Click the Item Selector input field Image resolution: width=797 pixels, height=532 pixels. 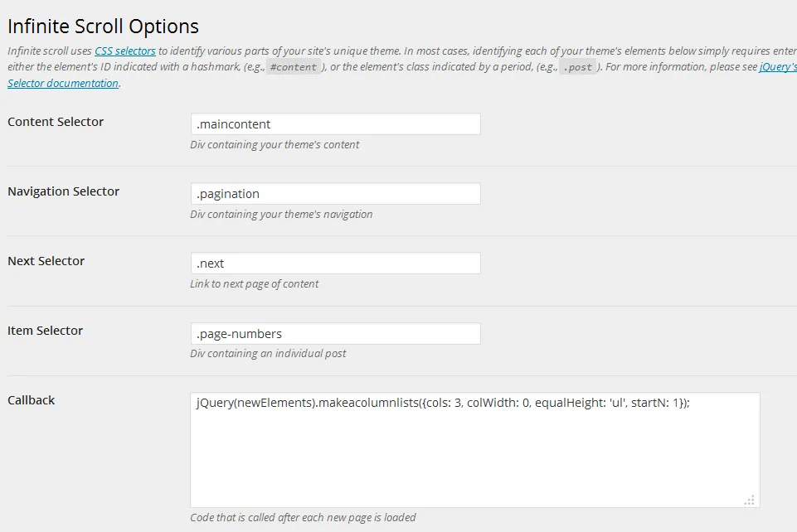[336, 333]
